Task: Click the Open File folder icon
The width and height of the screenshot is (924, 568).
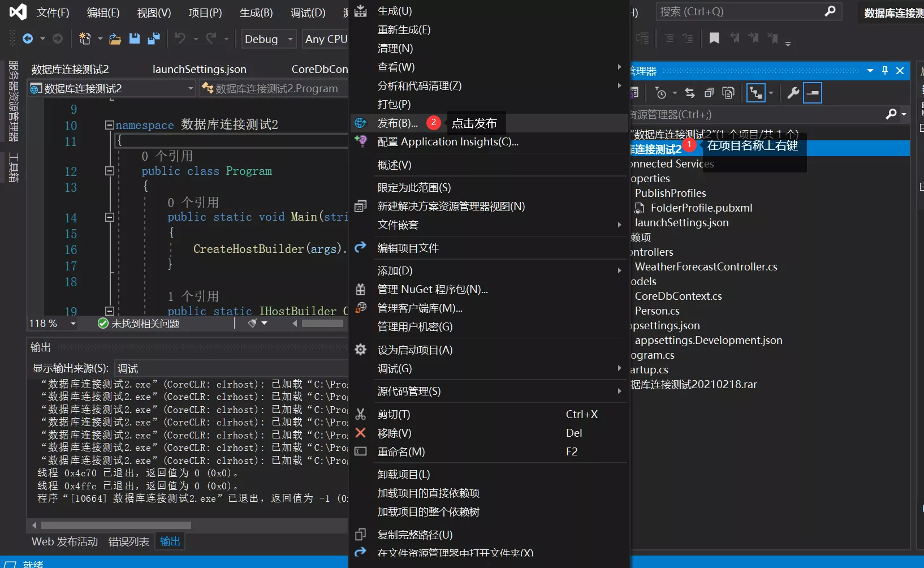Action: 115,38
